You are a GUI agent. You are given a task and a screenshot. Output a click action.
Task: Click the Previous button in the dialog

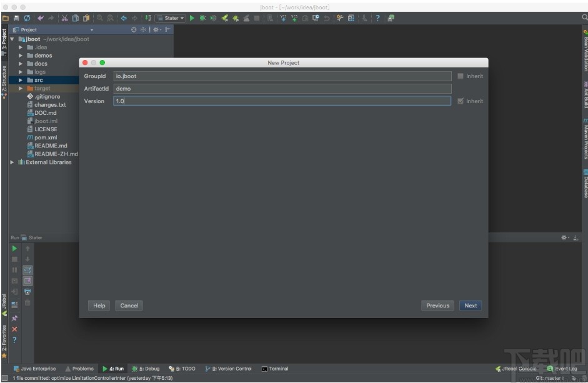point(437,306)
